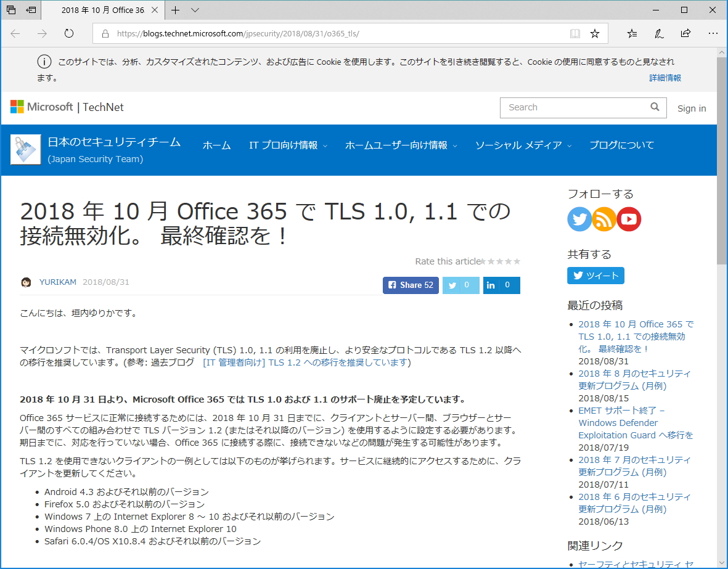Open 2018 年 6 月のセキュリティ更新プログラム link
The width and height of the screenshot is (728, 569).
[634, 502]
